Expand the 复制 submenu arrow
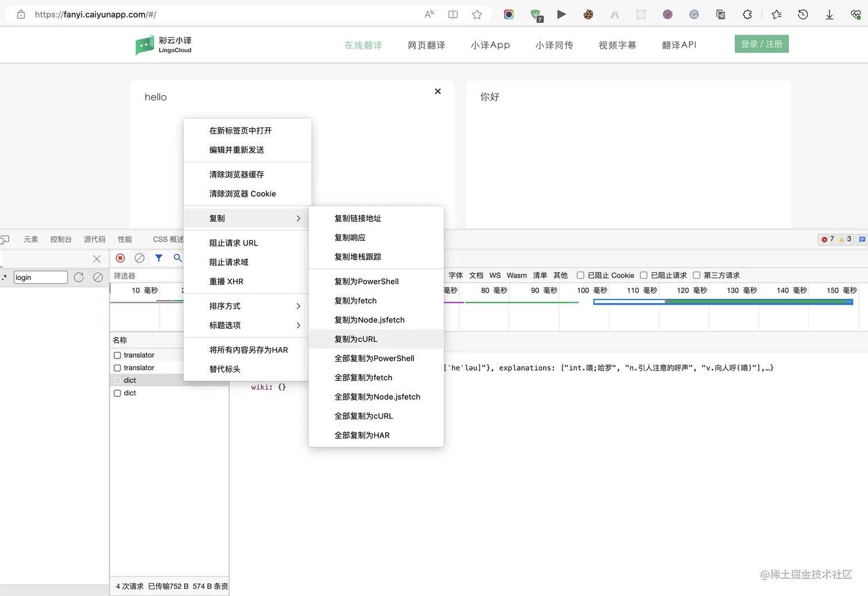The height and width of the screenshot is (596, 868). point(298,219)
